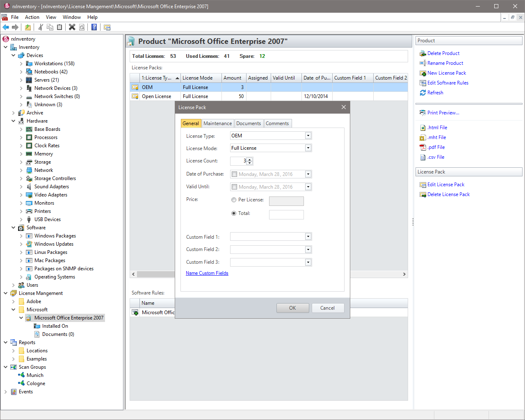Click the Total price input field

pyautogui.click(x=286, y=215)
